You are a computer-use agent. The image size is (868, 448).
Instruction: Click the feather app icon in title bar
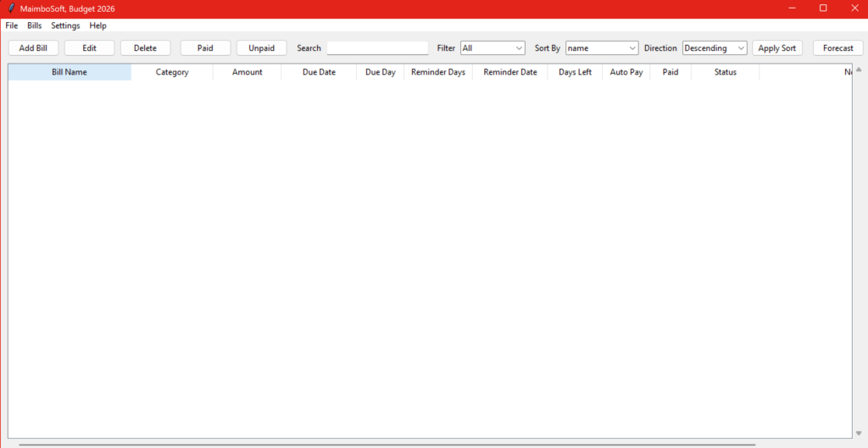point(11,8)
